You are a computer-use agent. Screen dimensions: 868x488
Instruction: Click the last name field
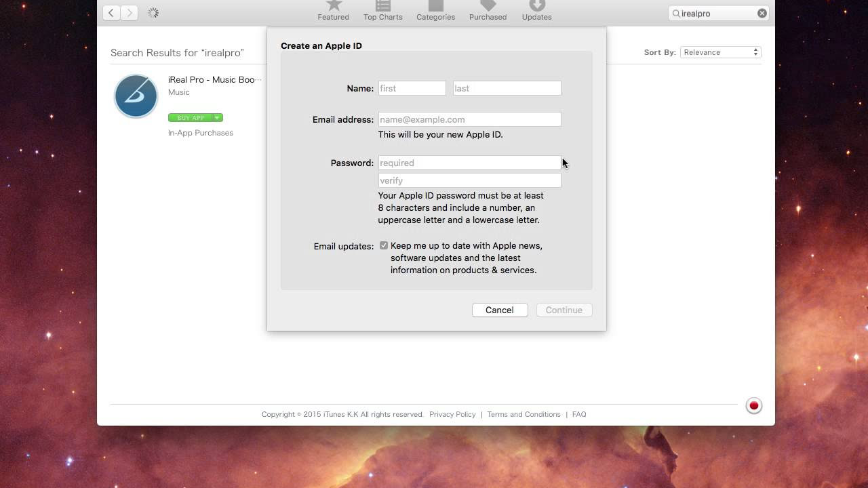[507, 88]
